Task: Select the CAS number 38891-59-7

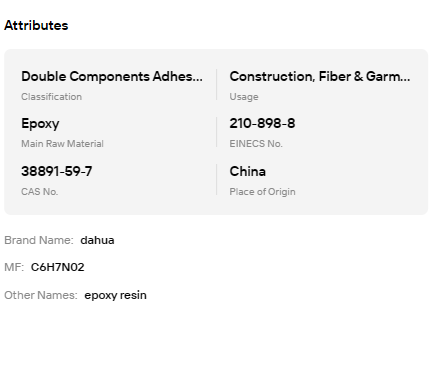Action: [x=57, y=171]
